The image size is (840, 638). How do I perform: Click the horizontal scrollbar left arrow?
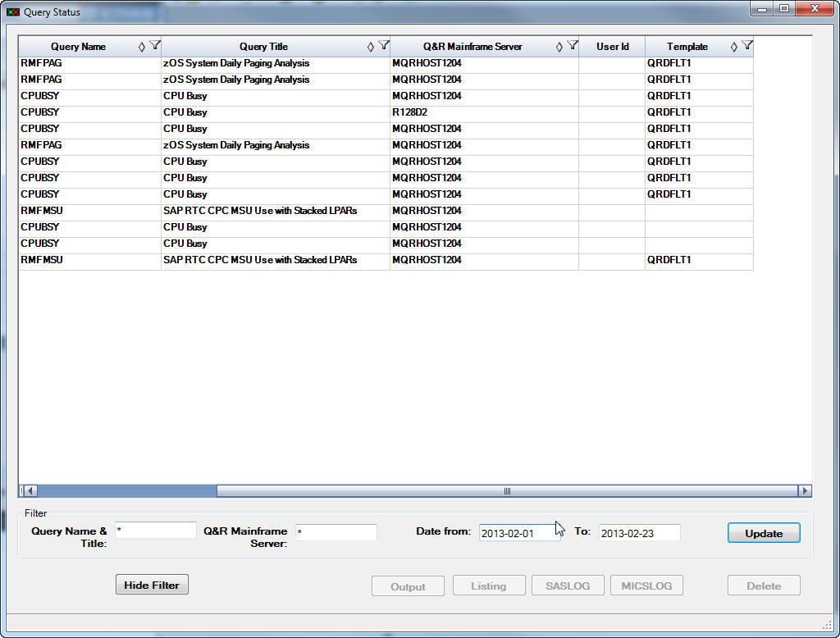click(30, 490)
